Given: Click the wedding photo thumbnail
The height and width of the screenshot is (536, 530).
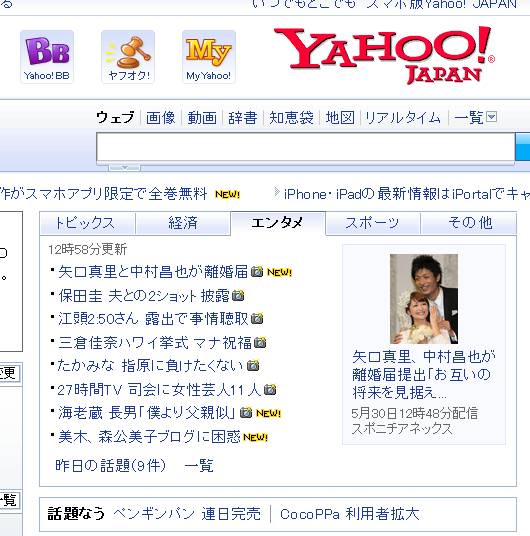Looking at the screenshot, I should pos(424,299).
